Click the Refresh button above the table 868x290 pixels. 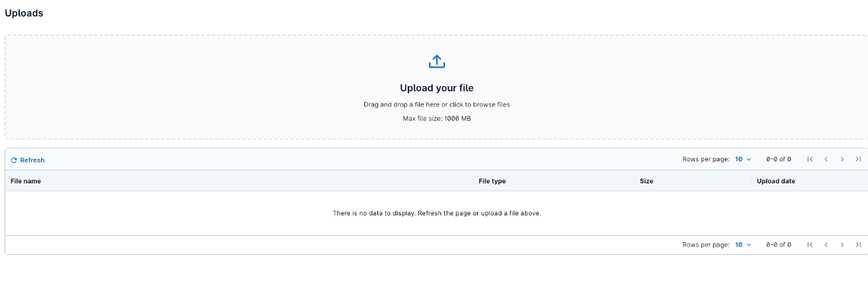coord(27,160)
